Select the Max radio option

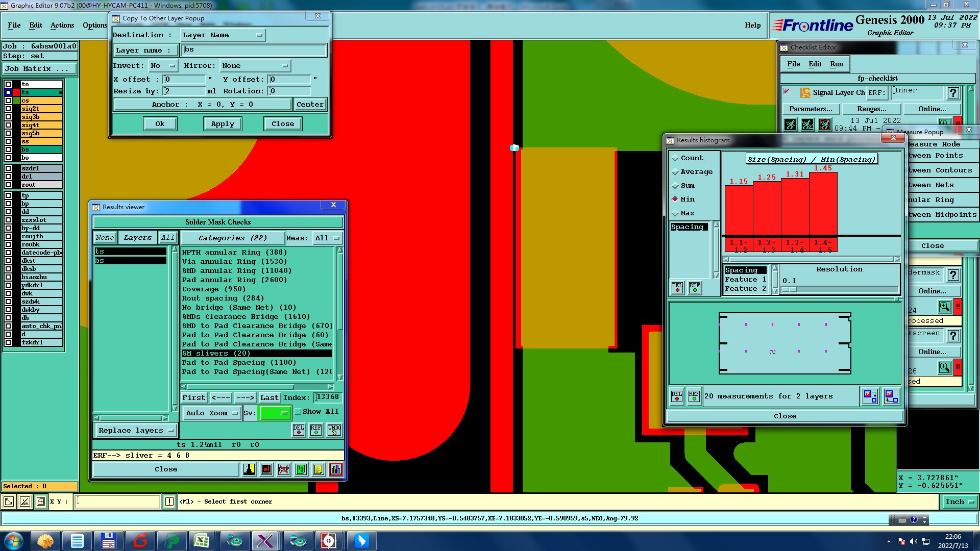[x=675, y=213]
